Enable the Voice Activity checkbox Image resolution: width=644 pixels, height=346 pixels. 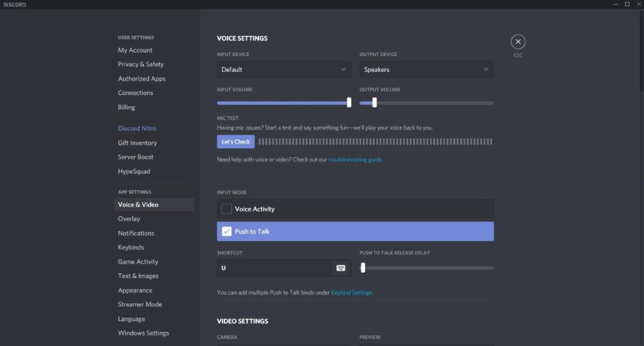point(226,209)
